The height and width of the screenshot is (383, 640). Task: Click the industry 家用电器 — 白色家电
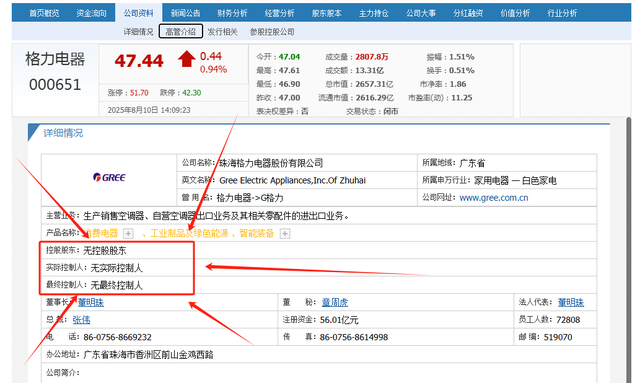[x=515, y=180]
